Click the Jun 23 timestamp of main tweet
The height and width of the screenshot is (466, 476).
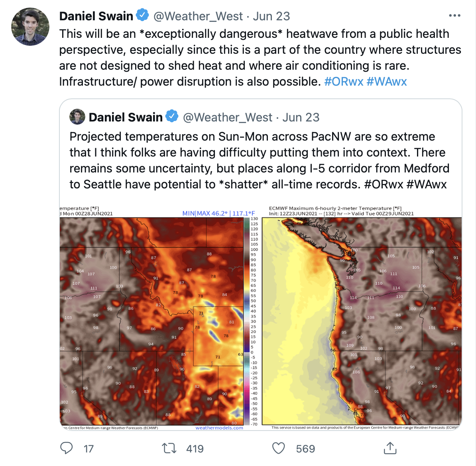click(x=271, y=16)
